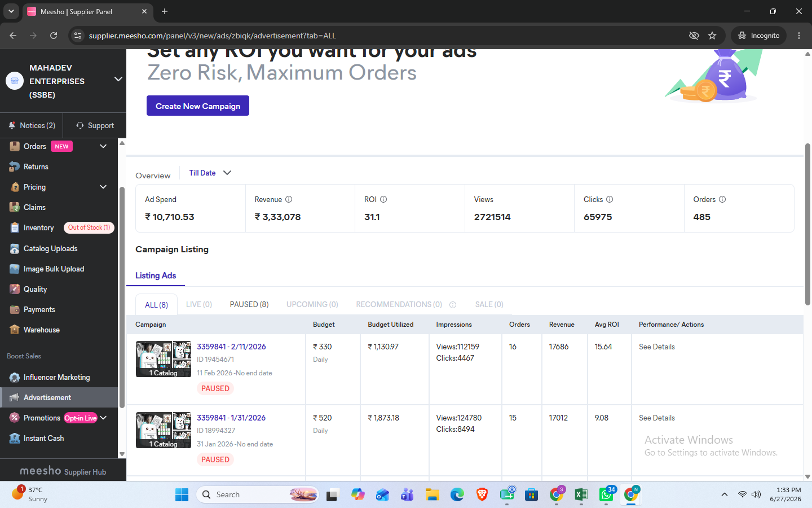Open WhatsApp from the taskbar
The height and width of the screenshot is (508, 812).
[x=606, y=495]
